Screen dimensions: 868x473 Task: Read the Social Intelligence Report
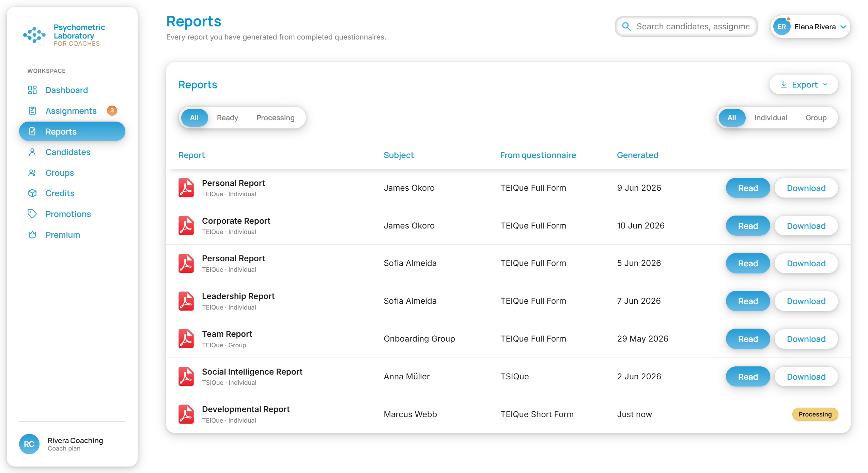tap(748, 377)
